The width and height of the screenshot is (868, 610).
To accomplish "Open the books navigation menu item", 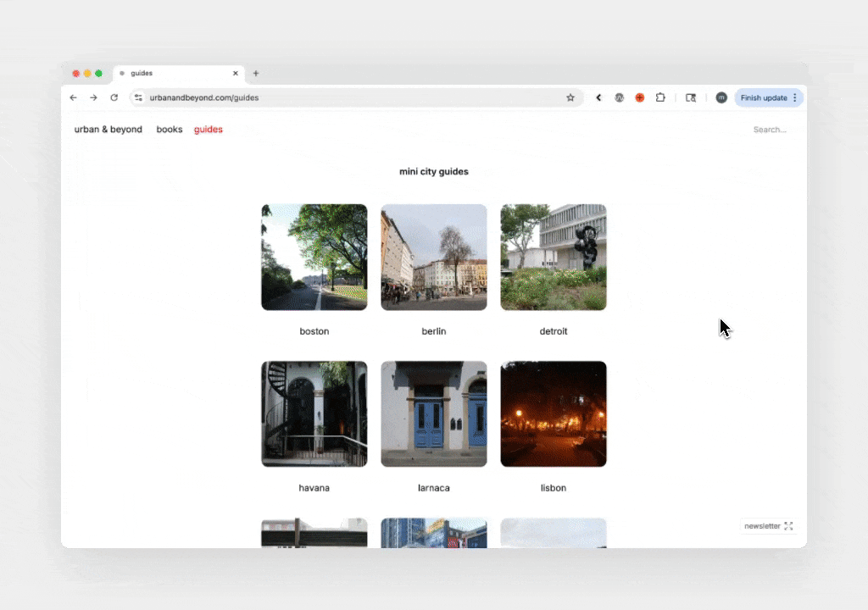I will (x=169, y=129).
